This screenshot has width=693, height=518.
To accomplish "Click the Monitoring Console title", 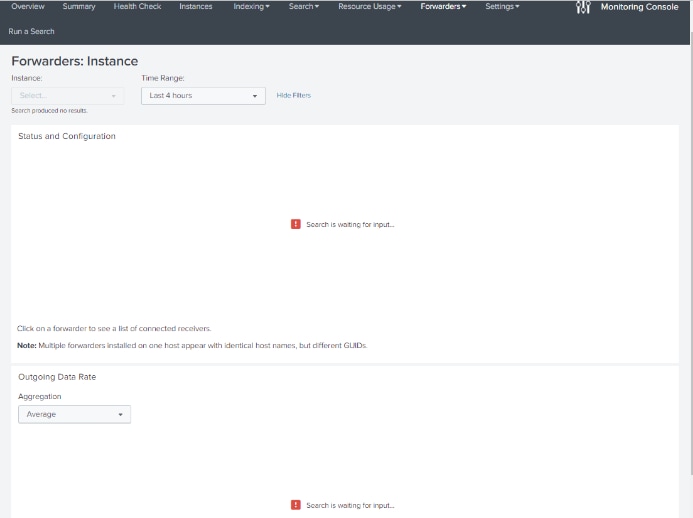I will 639,7.
